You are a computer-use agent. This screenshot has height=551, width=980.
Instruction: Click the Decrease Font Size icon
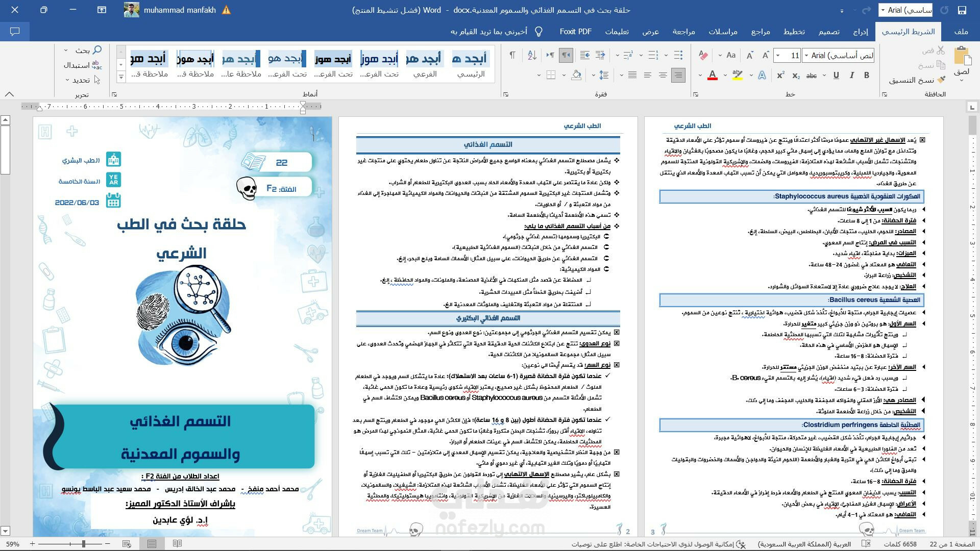[750, 55]
